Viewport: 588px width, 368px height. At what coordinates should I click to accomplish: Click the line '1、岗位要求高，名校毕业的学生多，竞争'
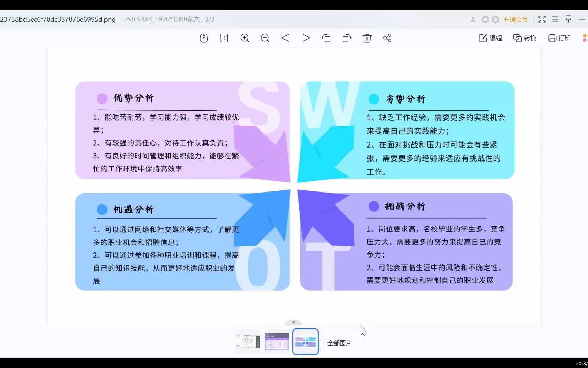tap(436, 229)
